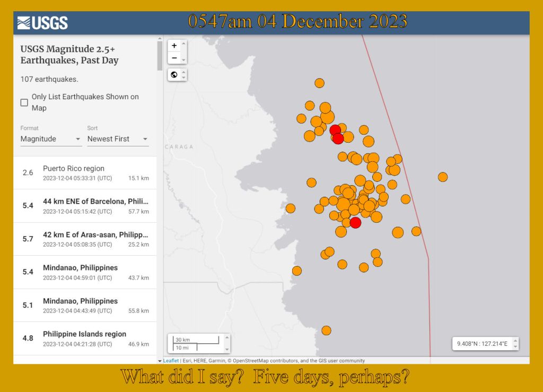Open the Leaflet attribution link
The image size is (543, 392).
coord(171,361)
